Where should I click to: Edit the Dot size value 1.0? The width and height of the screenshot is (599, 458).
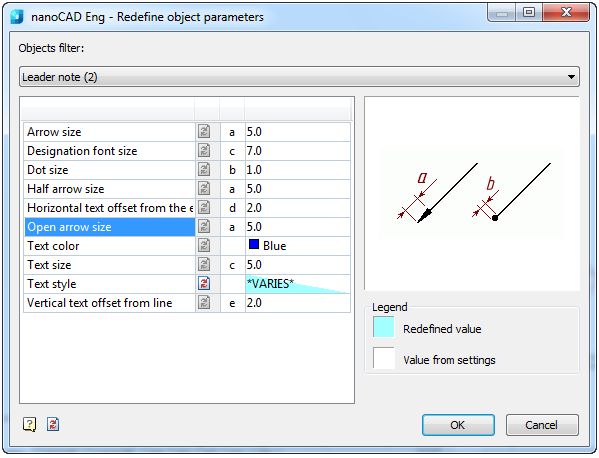[x=298, y=170]
